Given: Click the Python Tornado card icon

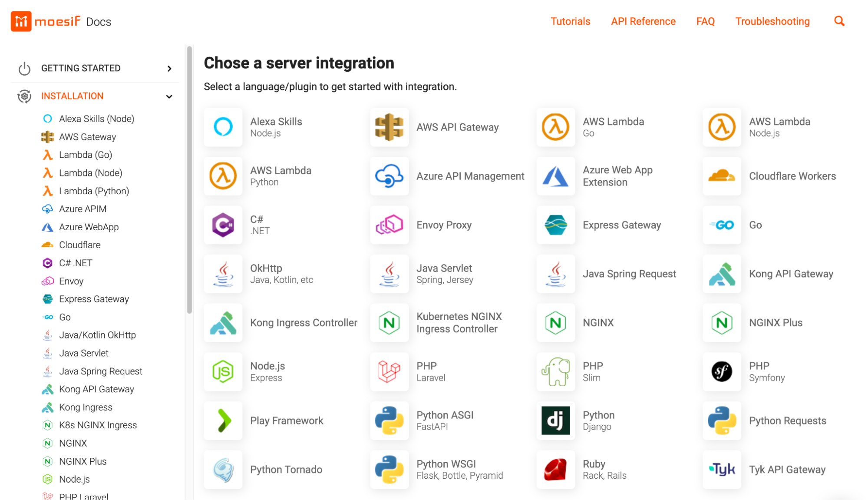Looking at the screenshot, I should 223,469.
